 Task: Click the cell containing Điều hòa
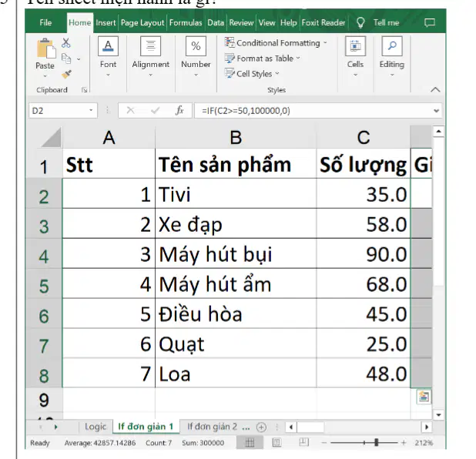236,313
